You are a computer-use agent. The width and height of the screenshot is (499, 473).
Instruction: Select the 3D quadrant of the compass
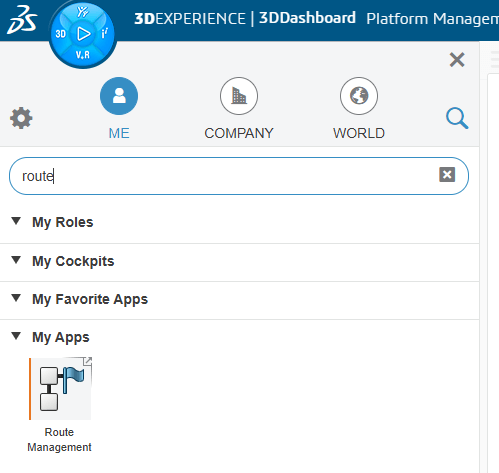click(61, 34)
